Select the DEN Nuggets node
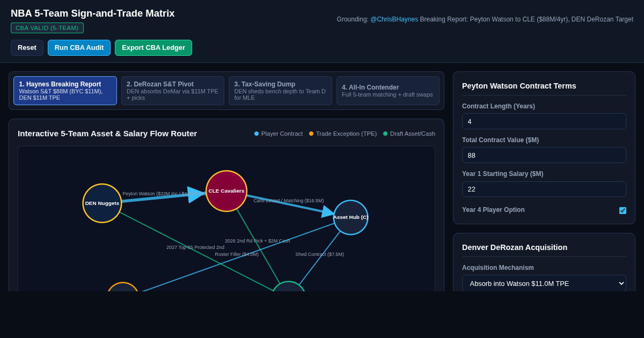This screenshot has height=338, width=644. [x=102, y=203]
